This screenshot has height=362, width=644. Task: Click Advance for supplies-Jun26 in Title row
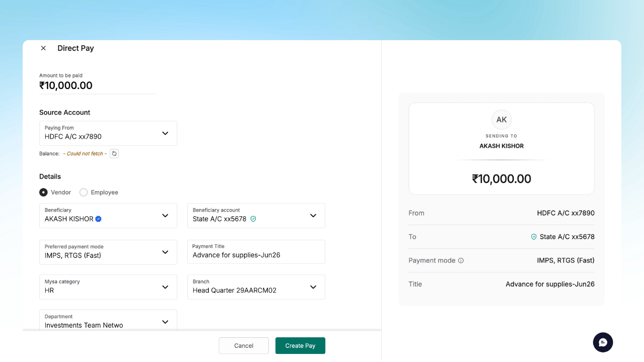coord(550,284)
